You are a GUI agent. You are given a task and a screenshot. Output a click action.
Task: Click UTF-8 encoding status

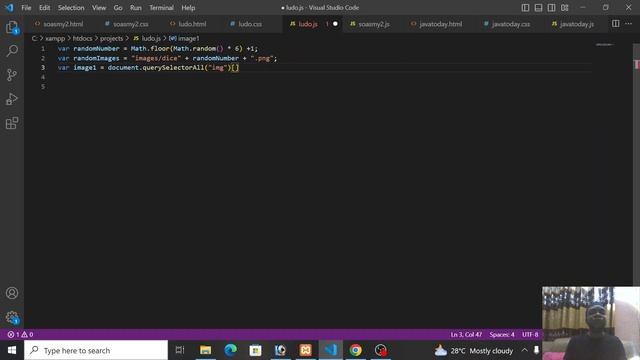tap(530, 334)
